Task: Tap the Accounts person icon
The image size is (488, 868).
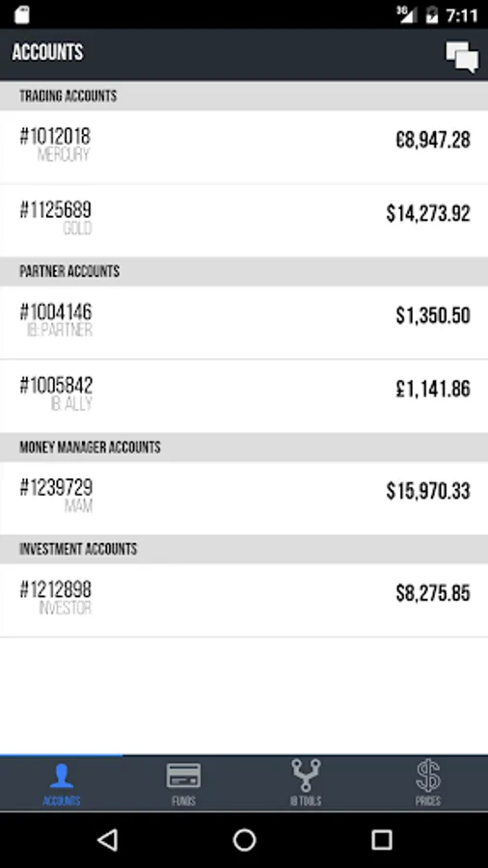Action: pos(61,775)
